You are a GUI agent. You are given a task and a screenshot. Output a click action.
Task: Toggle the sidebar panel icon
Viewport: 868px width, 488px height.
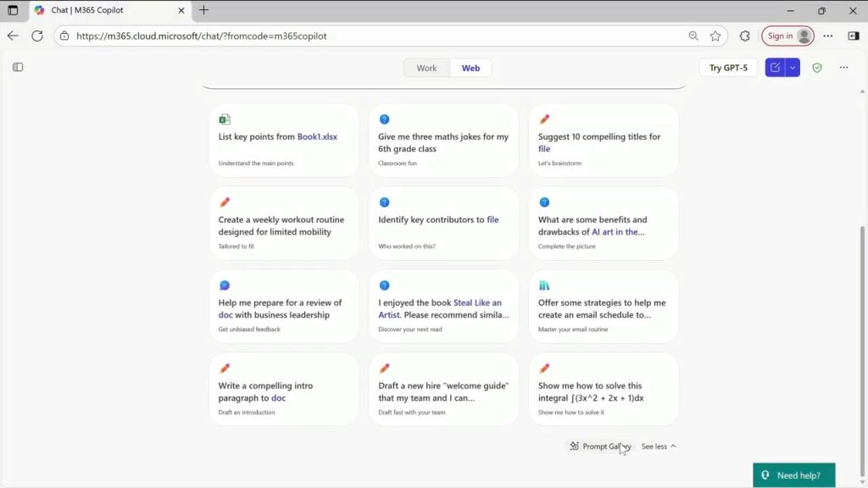point(18,68)
